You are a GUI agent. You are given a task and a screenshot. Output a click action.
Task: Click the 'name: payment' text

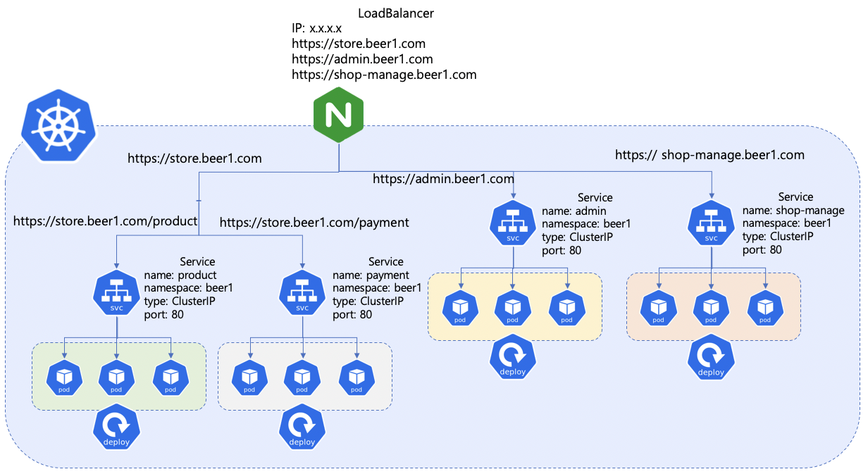(x=371, y=275)
